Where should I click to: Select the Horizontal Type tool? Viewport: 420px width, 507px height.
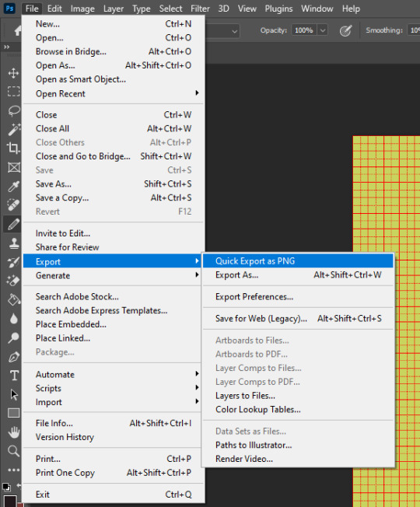[x=14, y=376]
